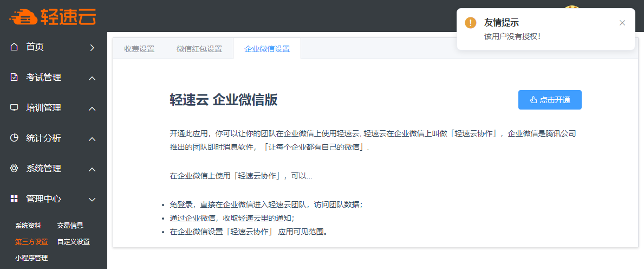644x269 pixels.
Task: Click the 考试管理 checklist icon
Action: (14, 78)
